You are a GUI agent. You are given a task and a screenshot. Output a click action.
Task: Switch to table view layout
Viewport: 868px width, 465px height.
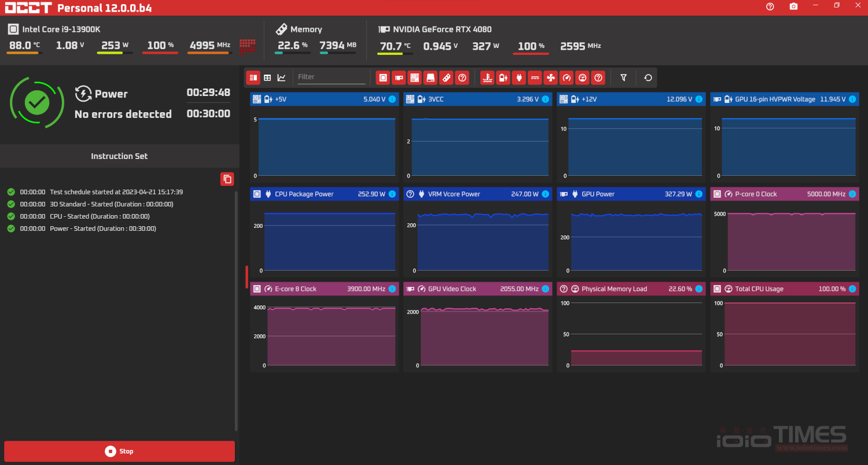point(267,77)
